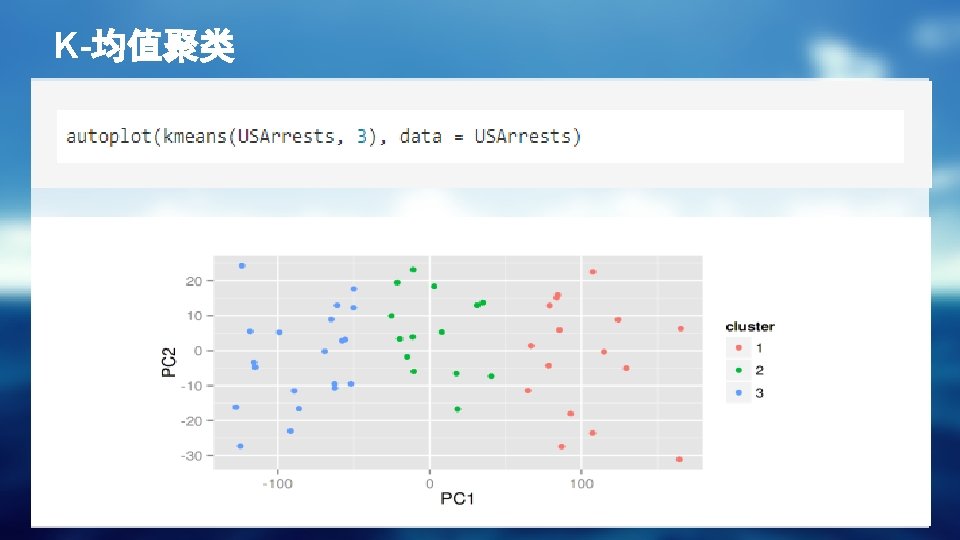Click the lowest green data point
The width and height of the screenshot is (960, 540).
click(x=457, y=409)
